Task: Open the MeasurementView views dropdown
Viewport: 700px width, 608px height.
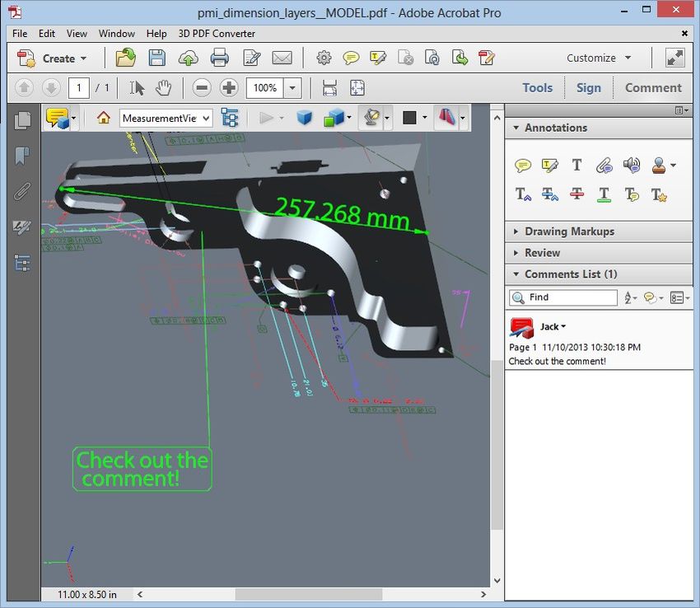Action: click(x=166, y=118)
